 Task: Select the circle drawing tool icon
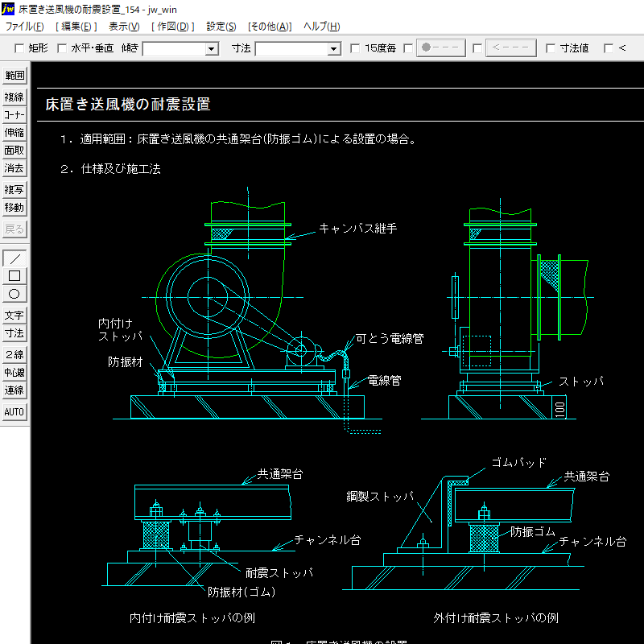click(x=14, y=294)
